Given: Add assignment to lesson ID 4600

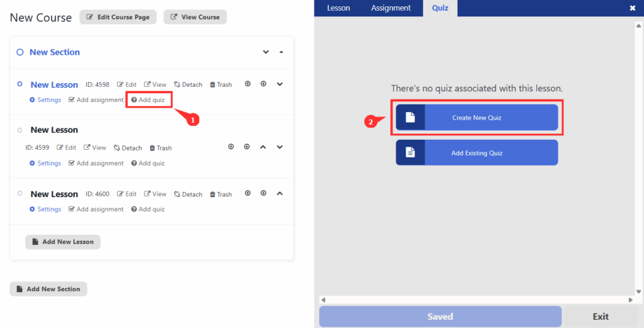Looking at the screenshot, I should point(96,210).
